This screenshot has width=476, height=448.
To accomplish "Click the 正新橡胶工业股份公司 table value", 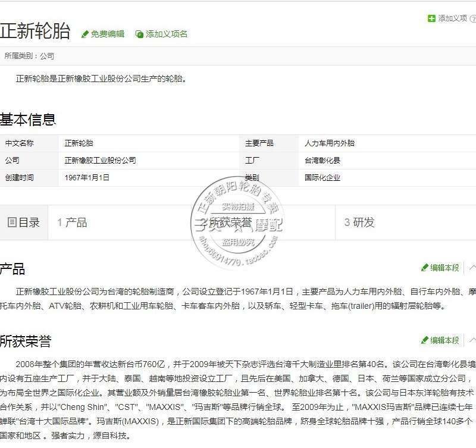I will tap(100, 160).
